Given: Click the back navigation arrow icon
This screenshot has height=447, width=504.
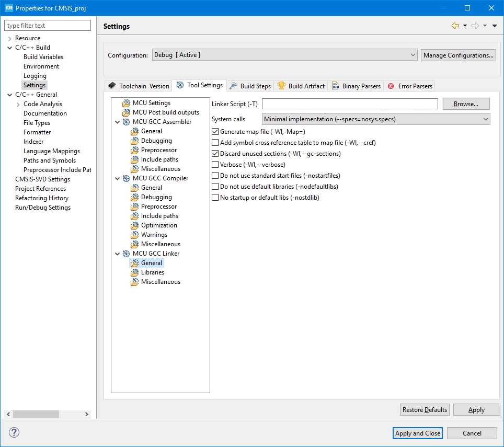Looking at the screenshot, I should pyautogui.click(x=455, y=26).
